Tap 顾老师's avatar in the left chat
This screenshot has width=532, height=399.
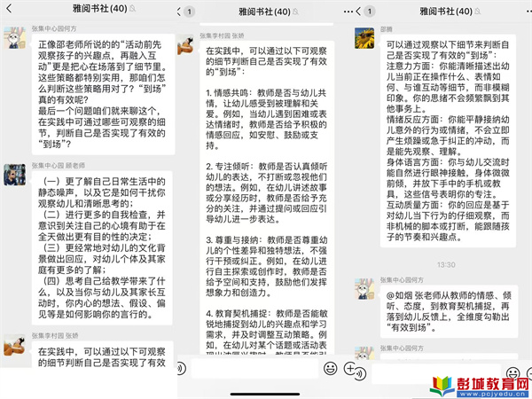point(16,176)
